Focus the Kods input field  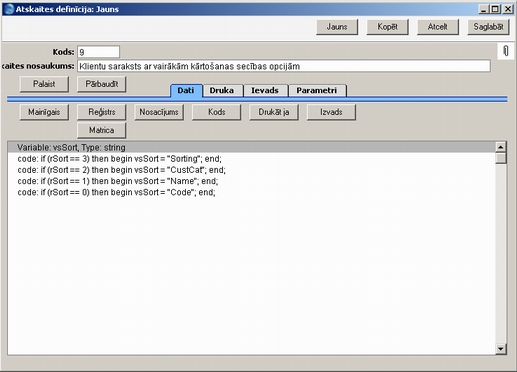[98, 52]
